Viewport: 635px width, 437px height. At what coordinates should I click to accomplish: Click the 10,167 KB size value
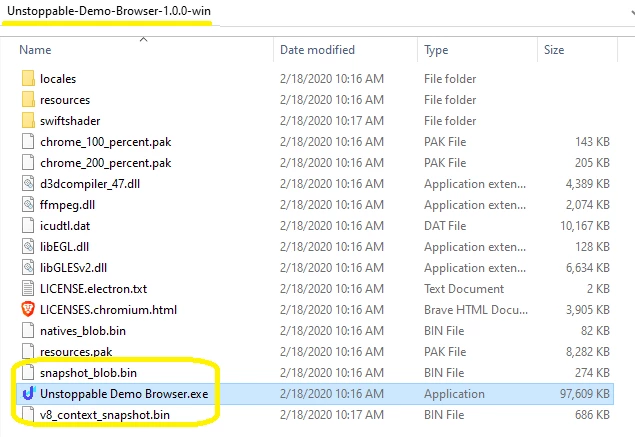point(585,226)
